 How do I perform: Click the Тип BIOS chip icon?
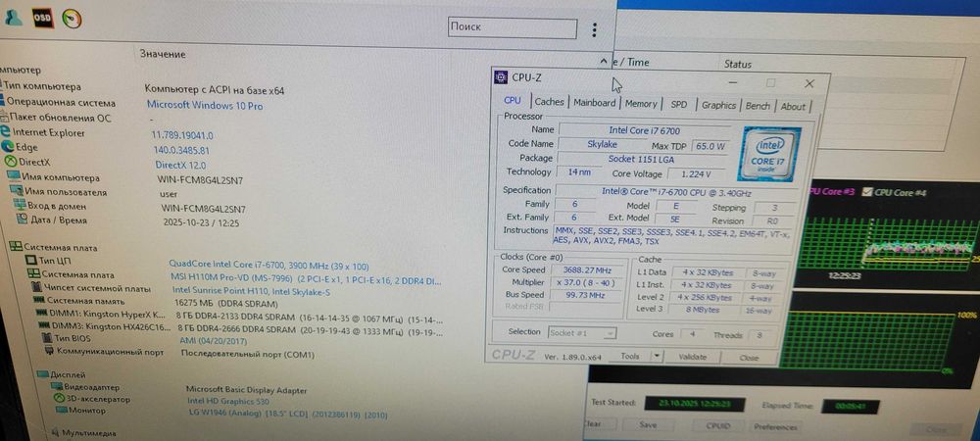point(47,338)
